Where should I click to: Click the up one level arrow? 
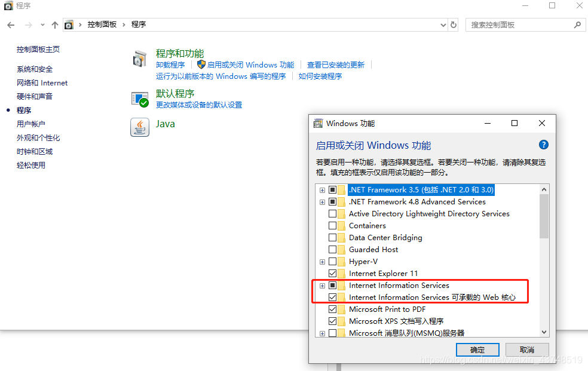pyautogui.click(x=55, y=25)
